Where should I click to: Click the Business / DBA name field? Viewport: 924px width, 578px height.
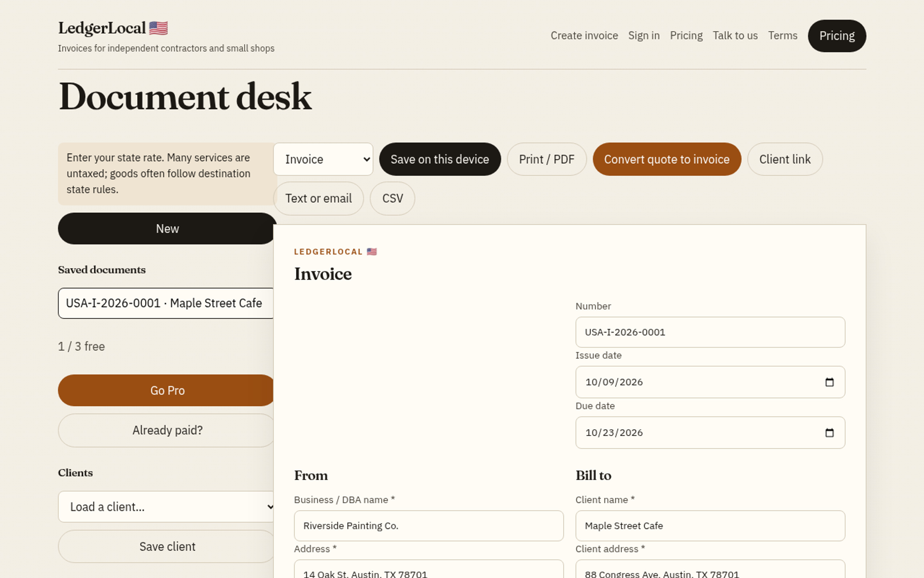(x=429, y=526)
